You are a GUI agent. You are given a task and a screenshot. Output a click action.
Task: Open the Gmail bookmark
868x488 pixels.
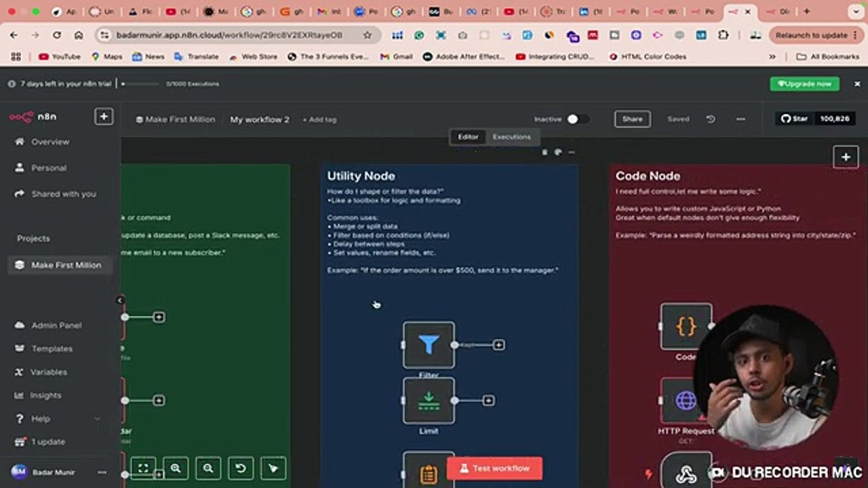click(x=396, y=57)
